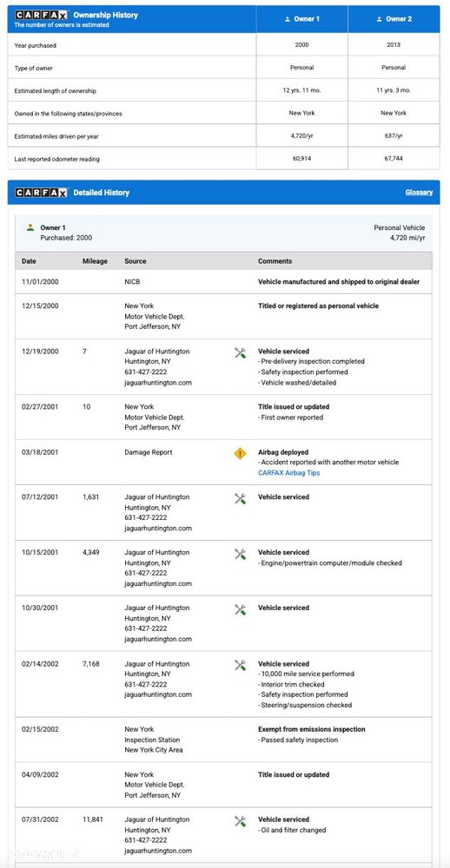Click the wrench icon for the 07/12/2001 service

240,498
